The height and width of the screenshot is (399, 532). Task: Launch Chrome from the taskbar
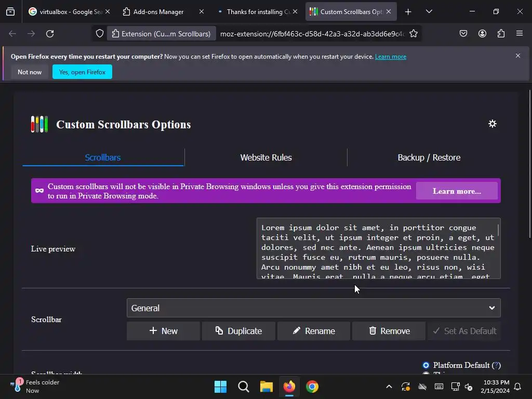312,387
